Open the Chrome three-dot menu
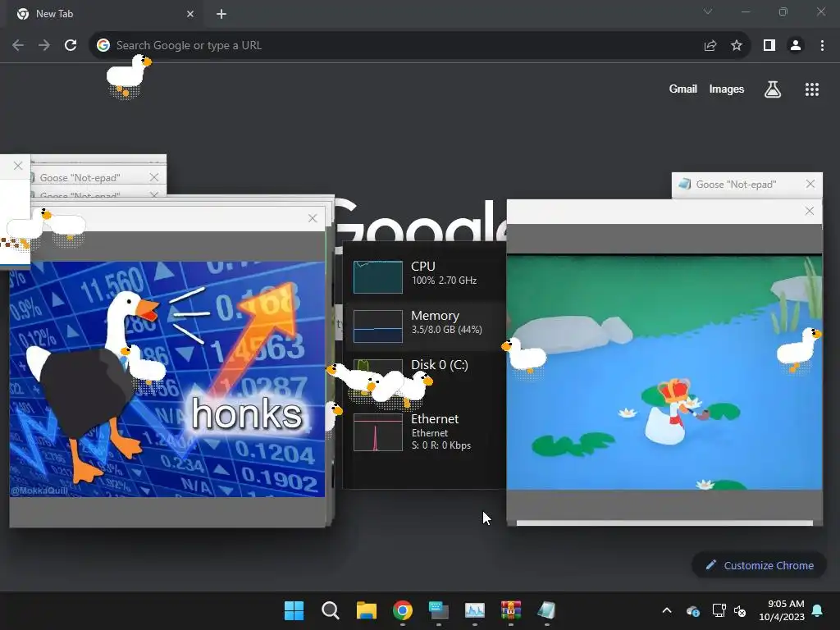The image size is (840, 630). pyautogui.click(x=822, y=46)
